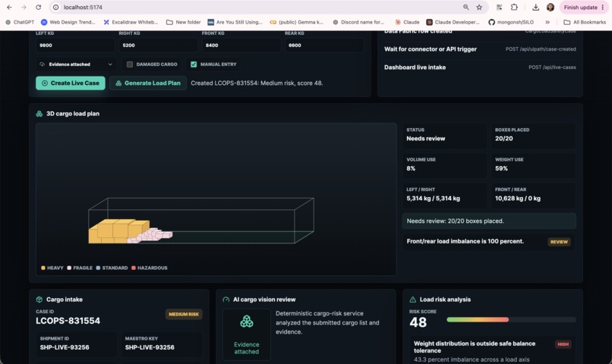Open the Claude Developer bookmark
The image size is (612, 364).
click(x=453, y=22)
